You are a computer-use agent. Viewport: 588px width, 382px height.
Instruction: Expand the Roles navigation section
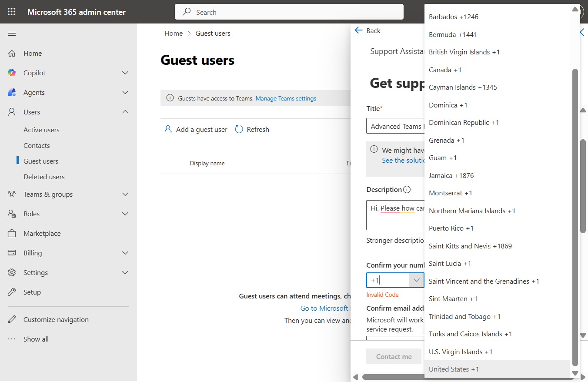[x=125, y=214]
